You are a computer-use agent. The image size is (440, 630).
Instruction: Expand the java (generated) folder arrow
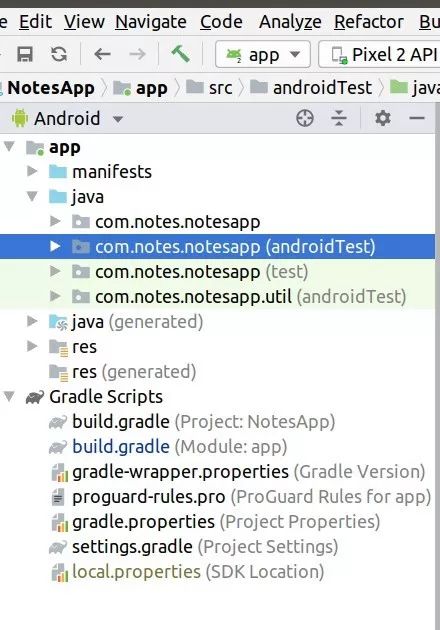click(32, 321)
